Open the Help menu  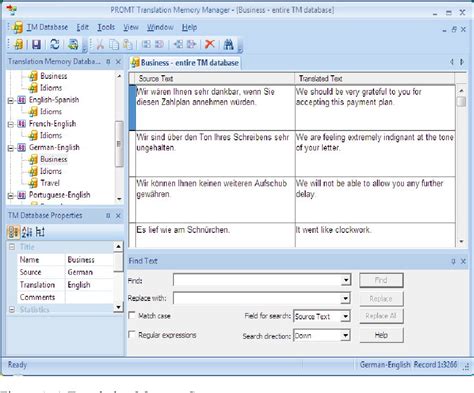[x=189, y=27]
